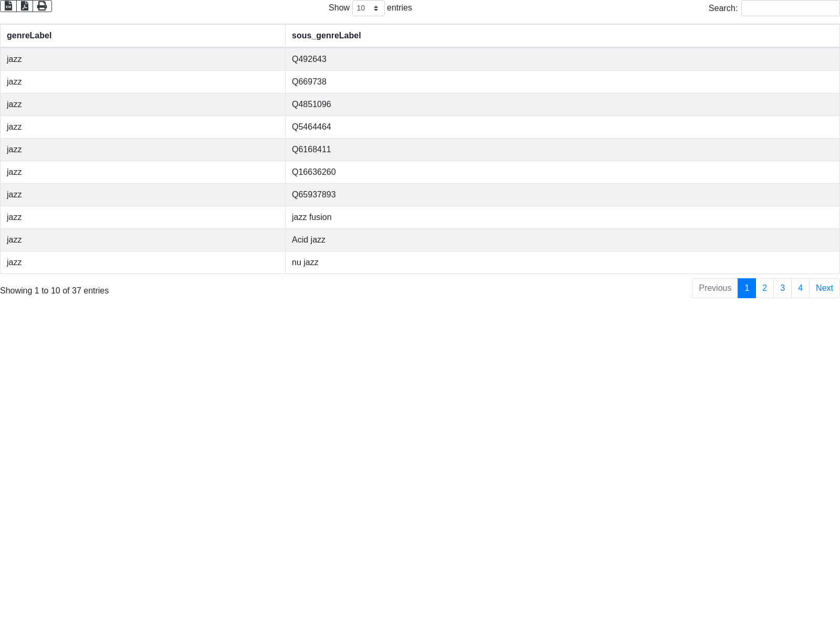840x630 pixels.
Task: Jump to page 4 of results
Action: [800, 288]
